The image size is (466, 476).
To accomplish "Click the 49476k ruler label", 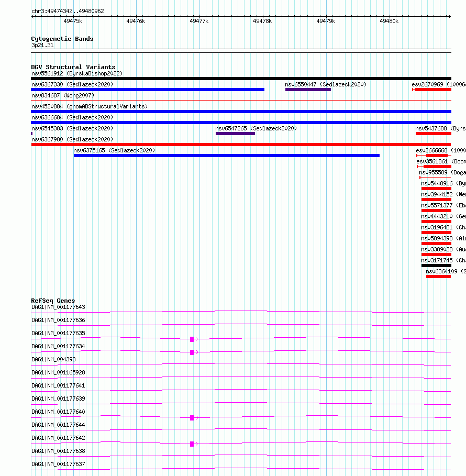I will point(136,21).
